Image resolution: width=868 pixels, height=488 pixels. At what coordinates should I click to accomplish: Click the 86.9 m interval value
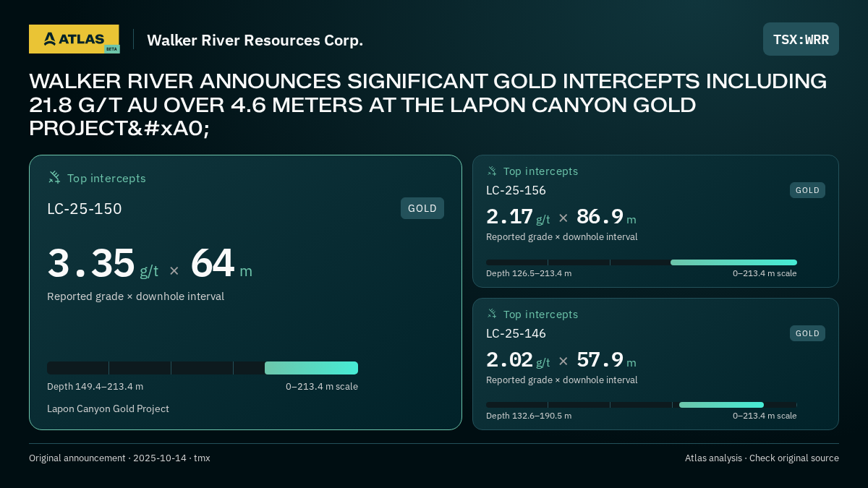click(606, 217)
